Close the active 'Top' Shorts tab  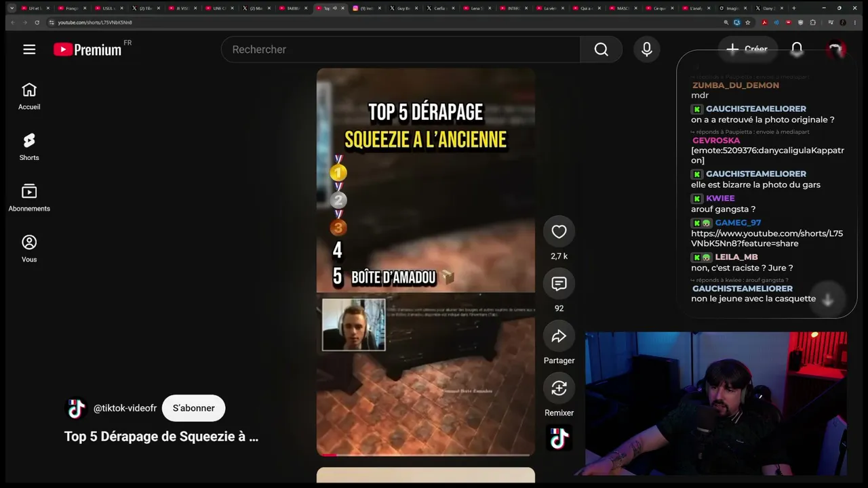tap(343, 8)
